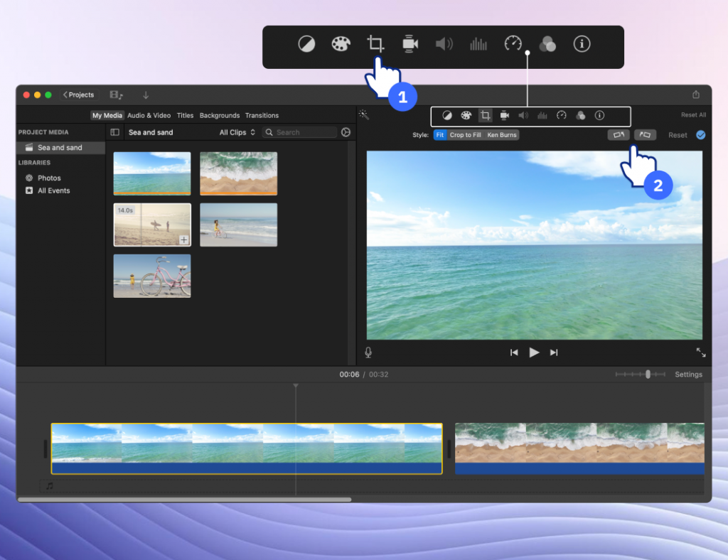Switch the style to Crop to Fill
The height and width of the screenshot is (560, 728).
coord(465,135)
